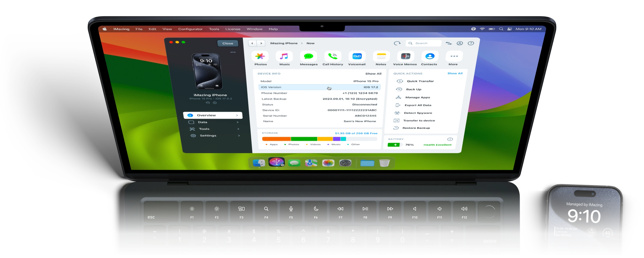Open the License menu
This screenshot has height=258, width=644.
point(233,29)
